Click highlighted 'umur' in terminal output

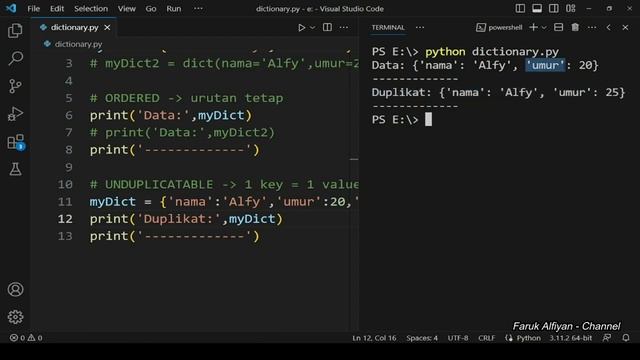(545, 65)
